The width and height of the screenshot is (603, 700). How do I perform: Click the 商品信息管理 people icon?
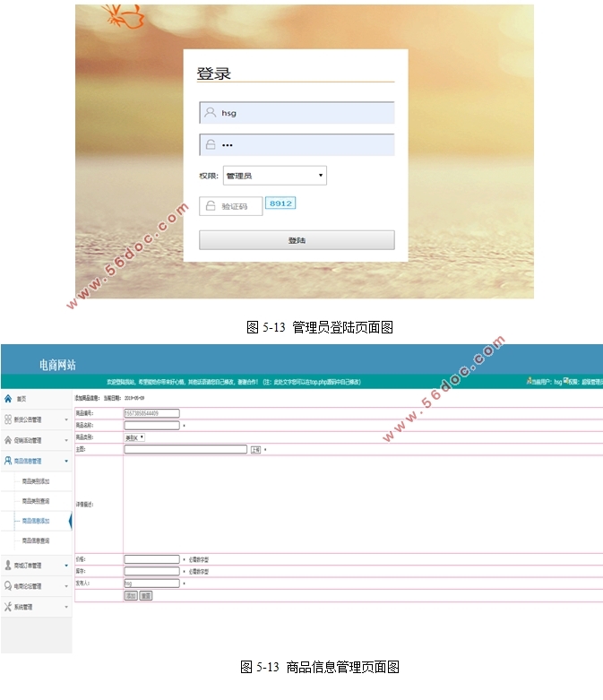8,461
